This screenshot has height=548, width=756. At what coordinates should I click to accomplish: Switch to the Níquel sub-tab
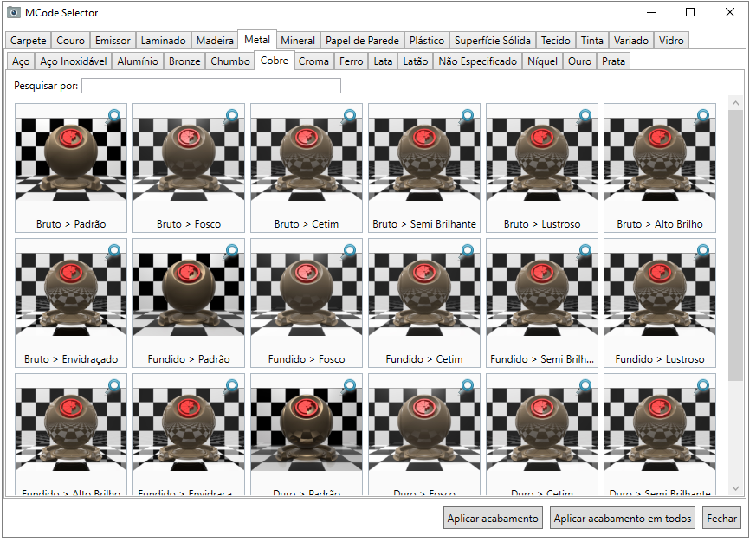542,61
